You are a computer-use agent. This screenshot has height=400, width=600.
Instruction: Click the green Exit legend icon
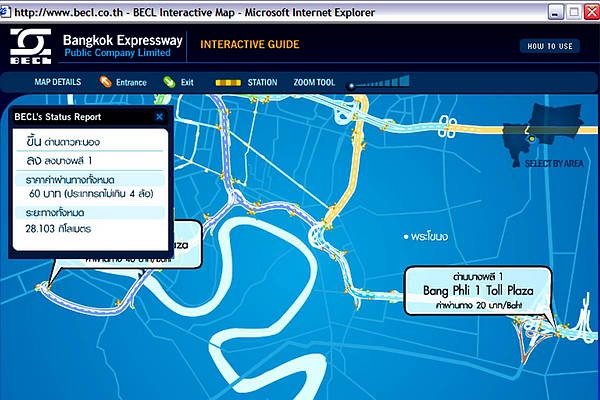coord(169,82)
